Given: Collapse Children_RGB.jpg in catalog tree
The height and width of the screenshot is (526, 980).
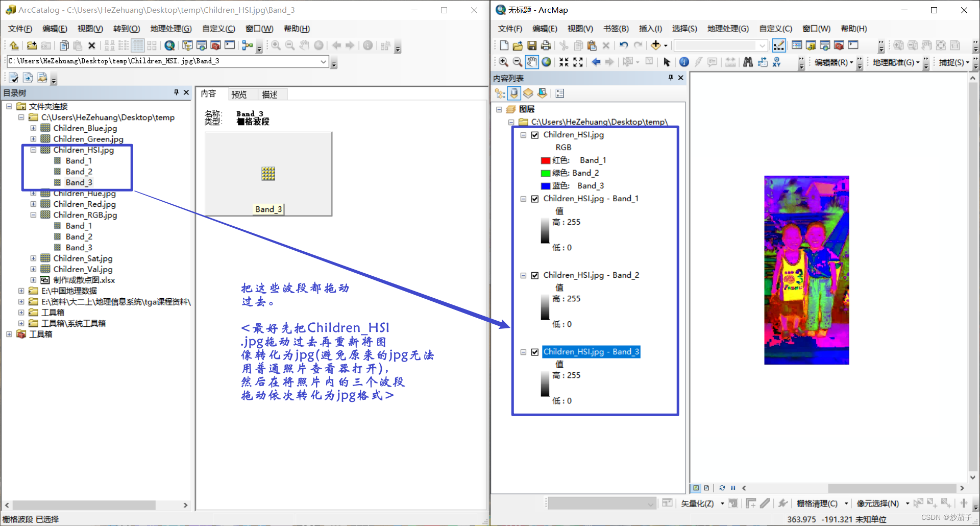Looking at the screenshot, I should coord(33,215).
